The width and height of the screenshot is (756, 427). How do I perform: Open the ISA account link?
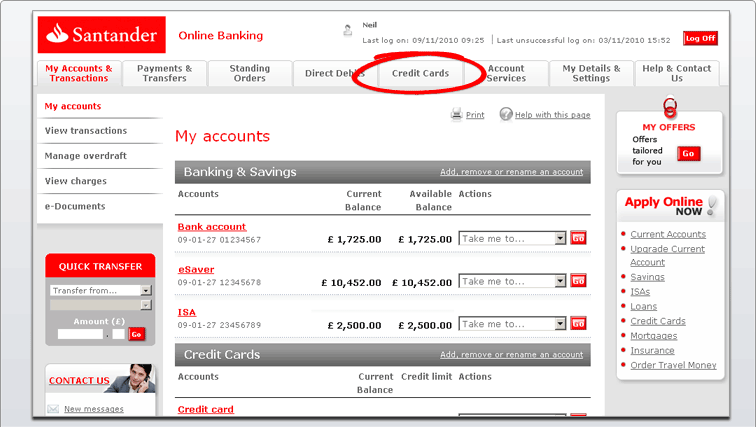(187, 312)
